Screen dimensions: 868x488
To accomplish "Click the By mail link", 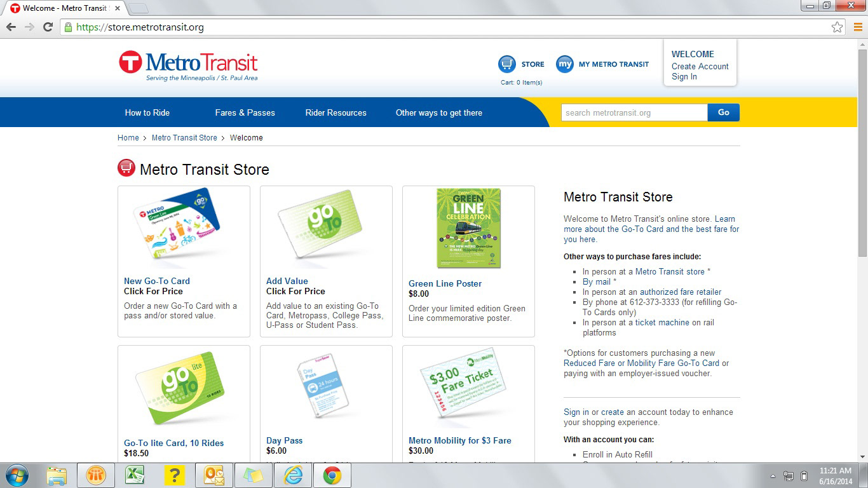I will tap(597, 281).
